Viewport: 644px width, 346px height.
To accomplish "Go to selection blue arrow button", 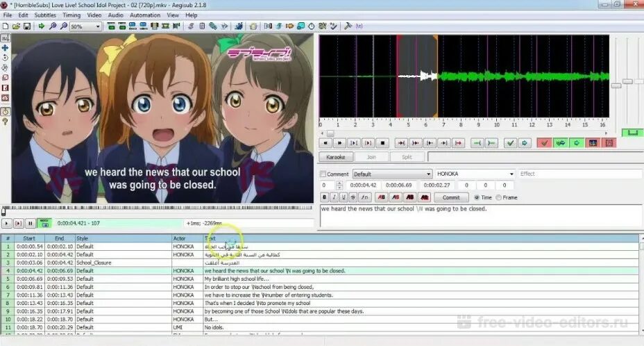I will [x=525, y=143].
